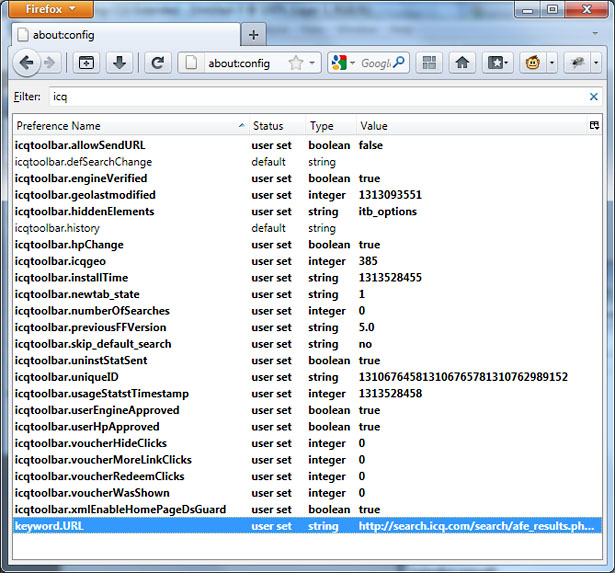Open the Google search engine dropdown
Screen dimensions: 615x573
point(342,63)
